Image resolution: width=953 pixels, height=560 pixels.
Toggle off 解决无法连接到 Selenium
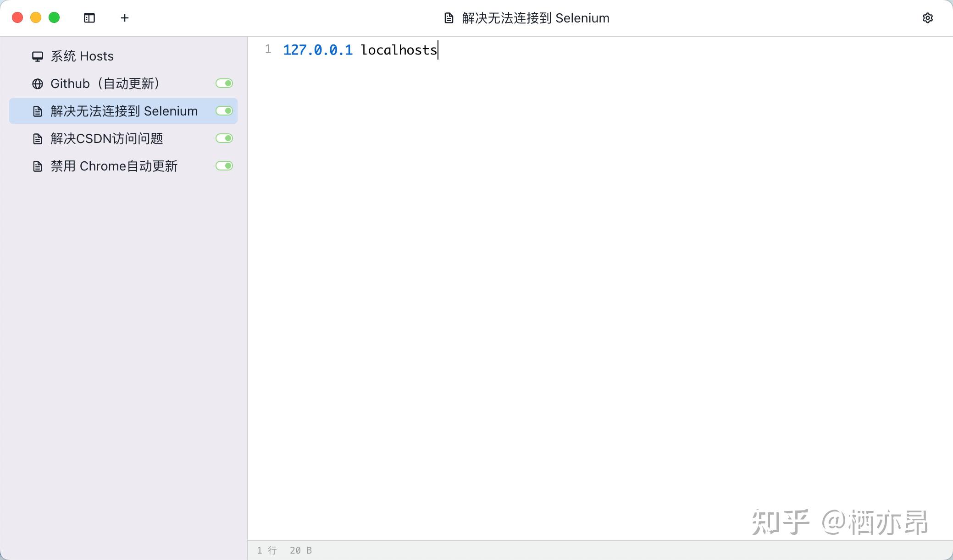224,110
